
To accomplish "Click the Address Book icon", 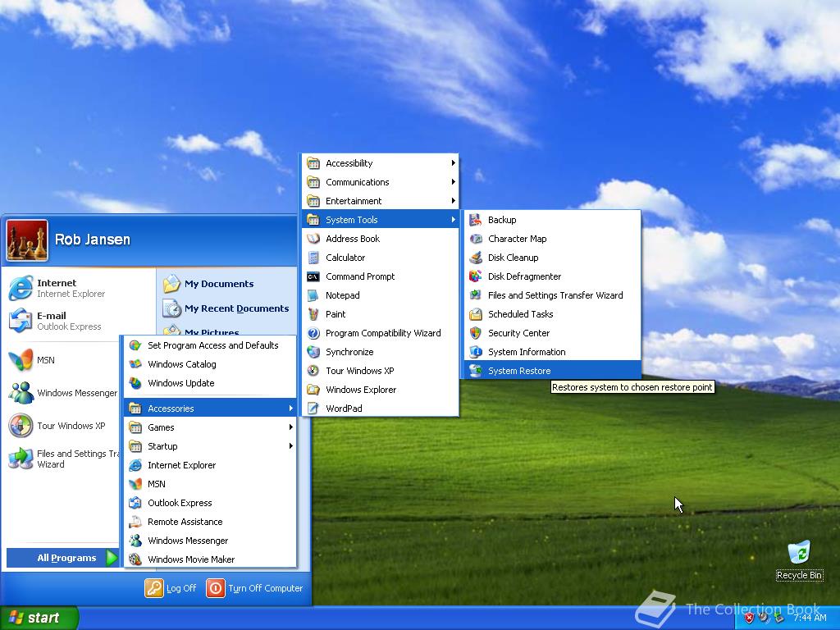I will point(313,239).
